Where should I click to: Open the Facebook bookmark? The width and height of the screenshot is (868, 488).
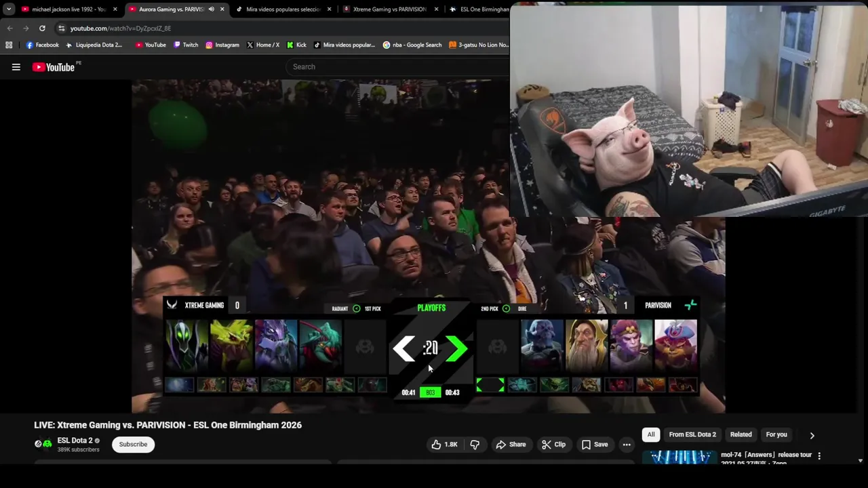pos(42,45)
